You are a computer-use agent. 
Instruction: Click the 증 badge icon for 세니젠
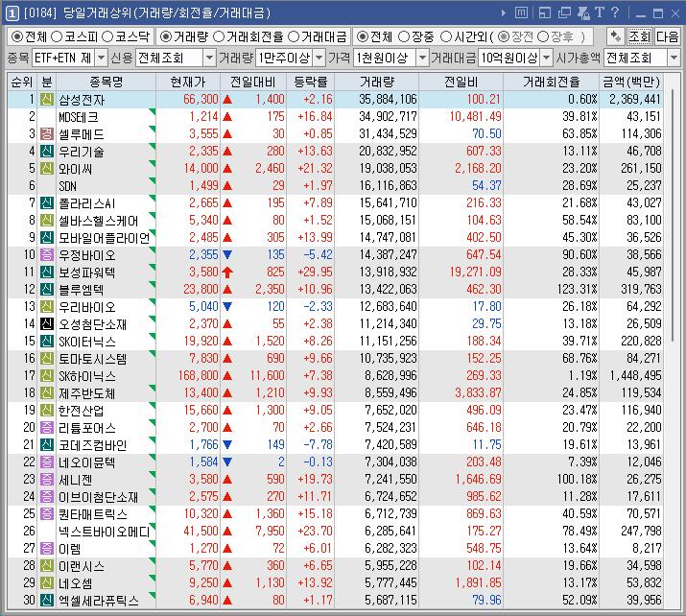[x=47, y=480]
